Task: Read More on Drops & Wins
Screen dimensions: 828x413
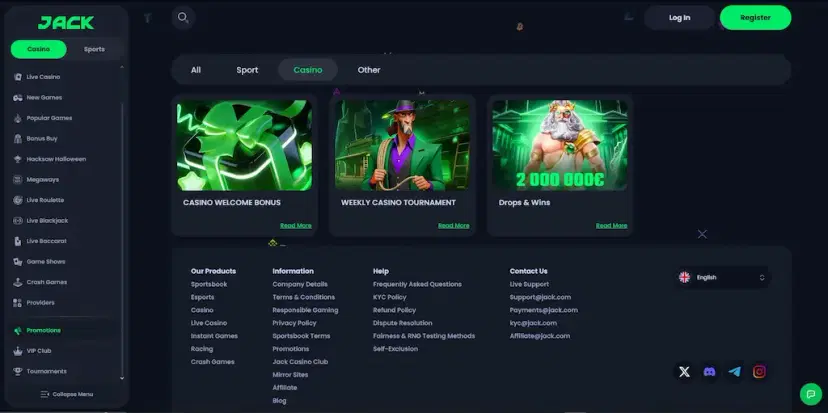Action: 611,226
